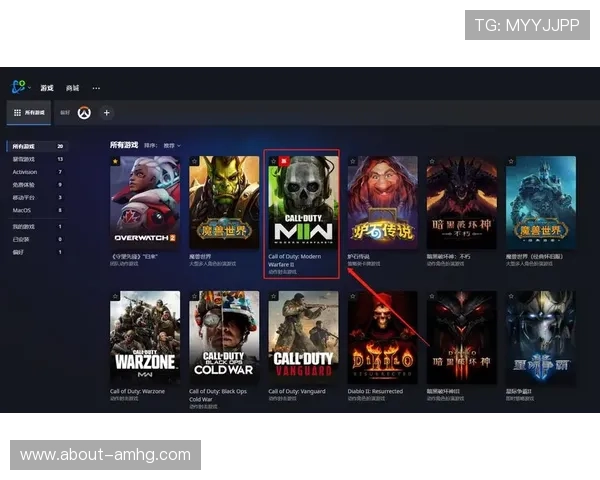
Task: Click the plus icon to add favorite
Action: click(x=107, y=113)
